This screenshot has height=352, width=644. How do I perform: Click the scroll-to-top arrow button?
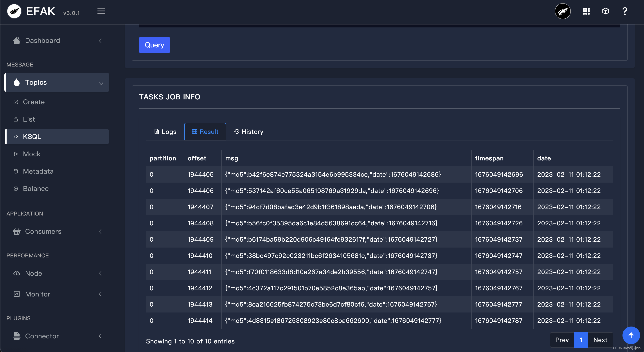click(631, 335)
